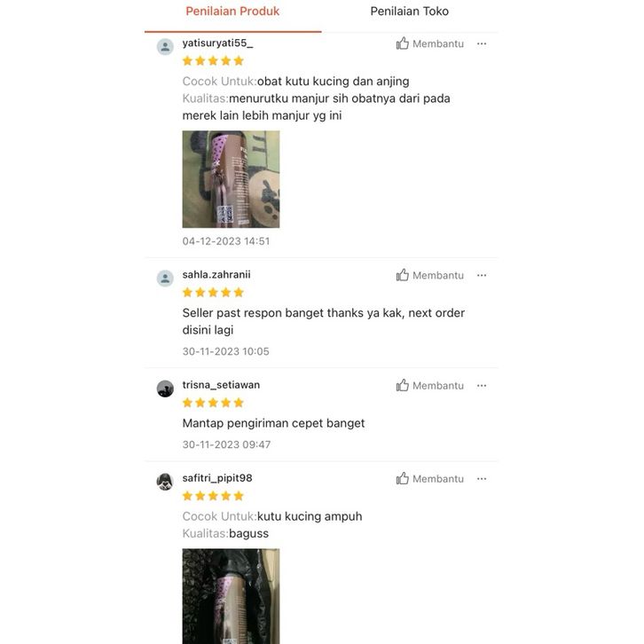
Task: Expand more options on trisna_setiawan review
Action: 482,385
